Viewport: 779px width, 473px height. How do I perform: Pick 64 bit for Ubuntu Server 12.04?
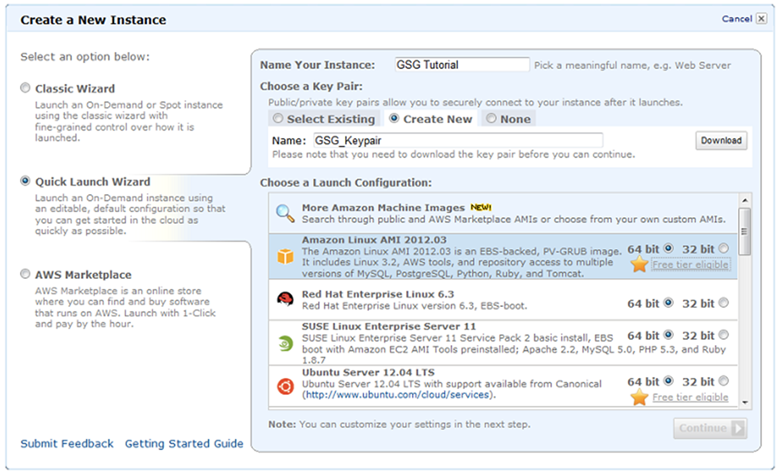[x=669, y=381]
